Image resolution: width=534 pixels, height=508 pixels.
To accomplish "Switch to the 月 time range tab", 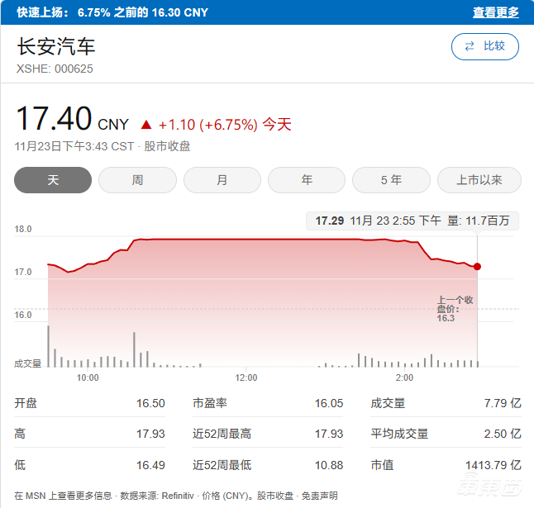I will 222,180.
